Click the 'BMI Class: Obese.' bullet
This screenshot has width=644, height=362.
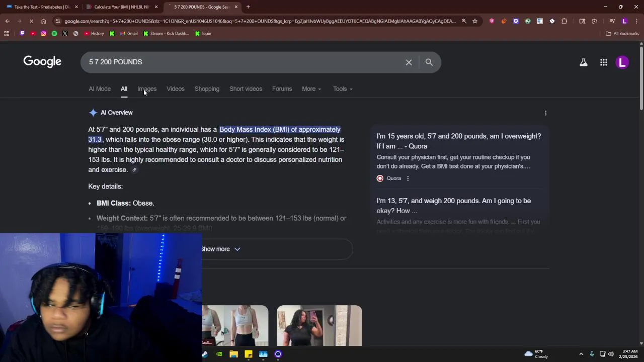[x=125, y=204]
